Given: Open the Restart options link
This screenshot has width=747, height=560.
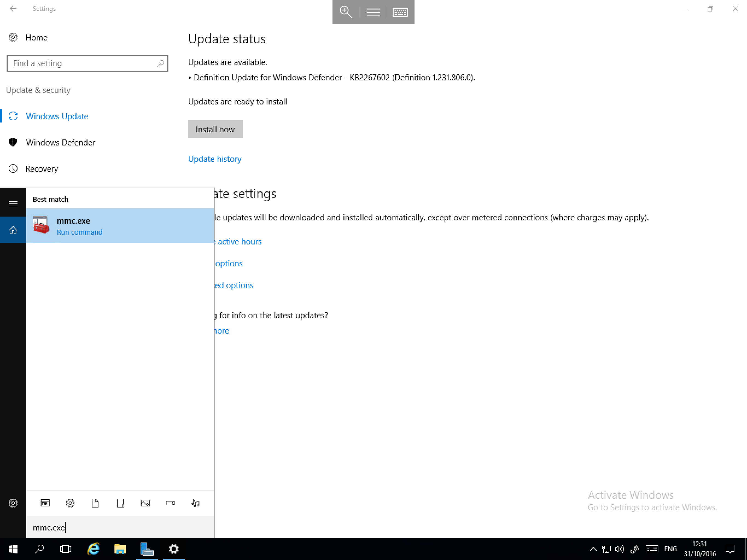Looking at the screenshot, I should [229, 263].
